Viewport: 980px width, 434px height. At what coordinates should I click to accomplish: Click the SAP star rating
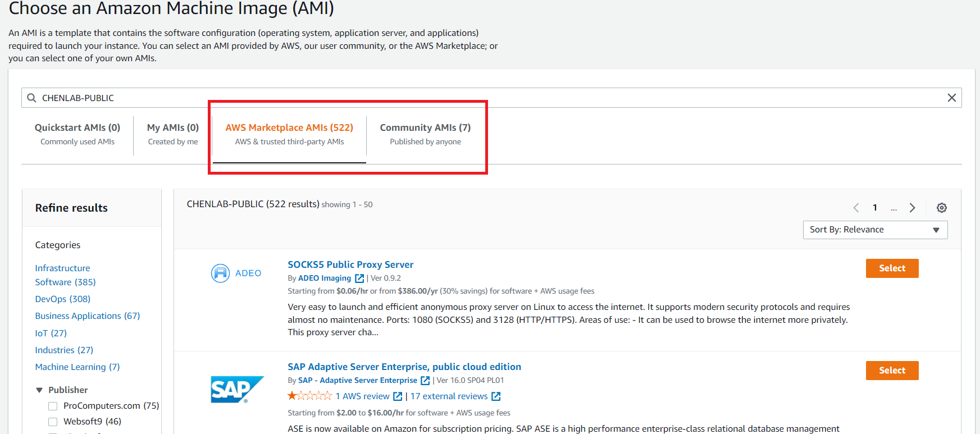[x=309, y=396]
